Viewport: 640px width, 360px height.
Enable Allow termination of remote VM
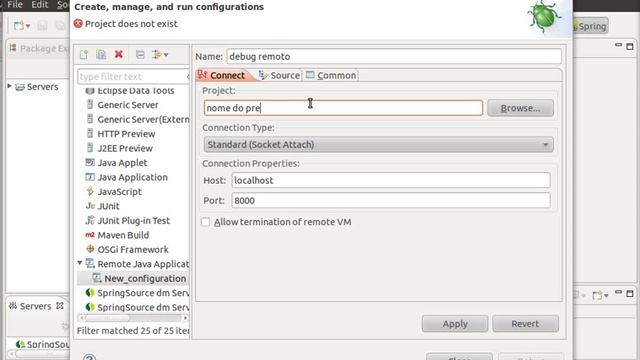pos(205,222)
